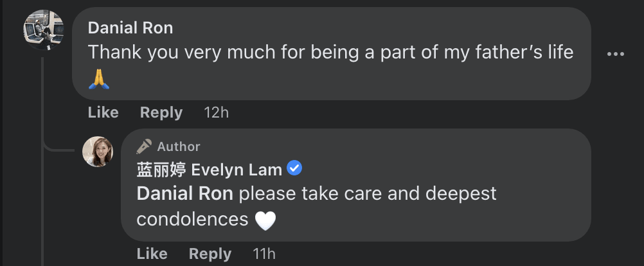Open the 11h timestamp link

264,254
